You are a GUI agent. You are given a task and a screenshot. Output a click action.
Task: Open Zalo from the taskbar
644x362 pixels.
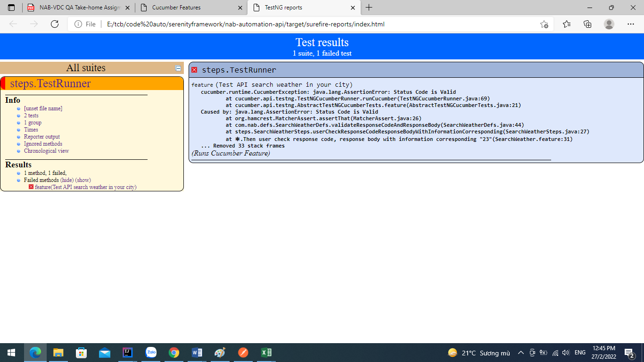coord(151,353)
